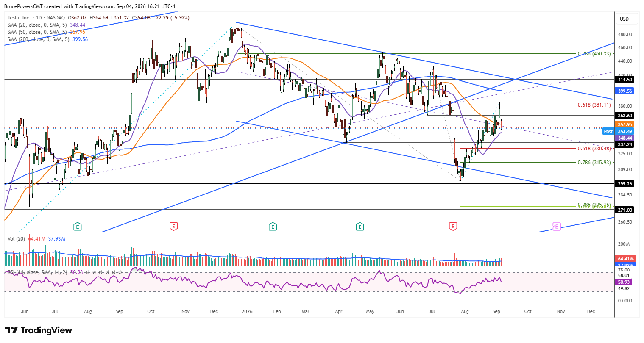Click the 337.24 price level label
The image size is (644, 343).
click(625, 144)
